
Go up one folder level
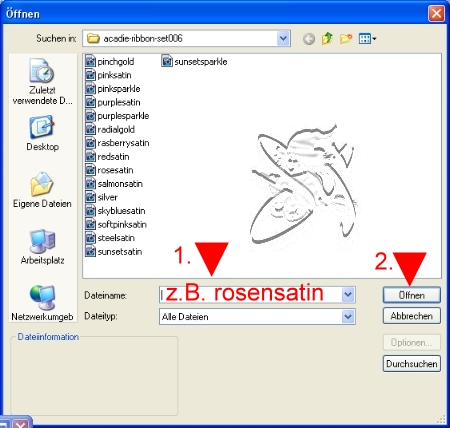click(x=327, y=39)
